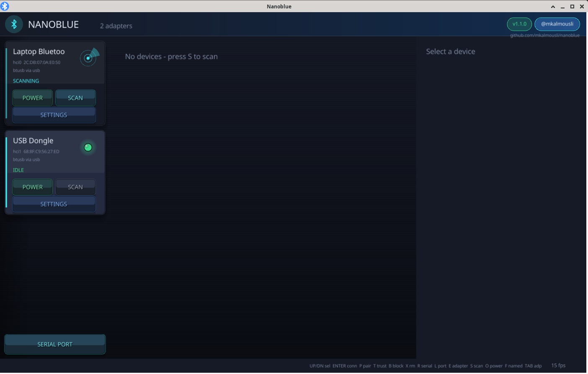Click the 'R serial' shortcut hint
Screen dimensions: 588x374
pos(425,366)
